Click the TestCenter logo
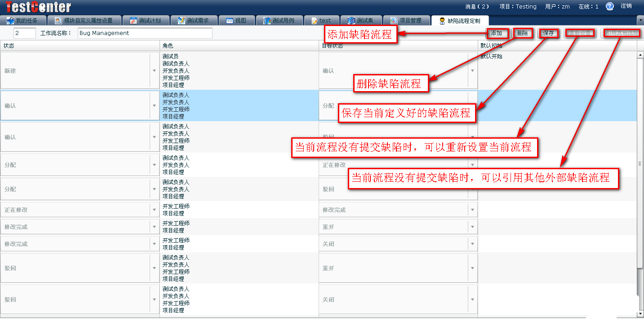644x320 pixels. [x=39, y=7]
